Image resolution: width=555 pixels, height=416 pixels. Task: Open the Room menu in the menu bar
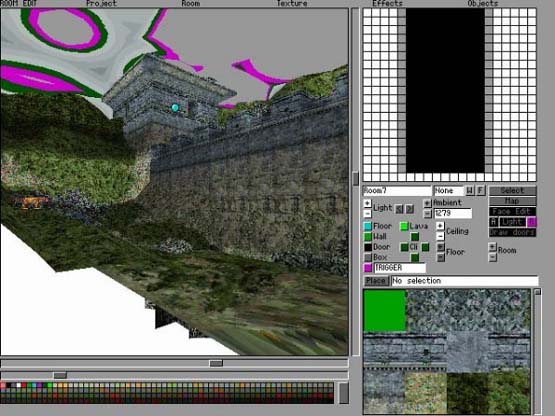click(190, 4)
